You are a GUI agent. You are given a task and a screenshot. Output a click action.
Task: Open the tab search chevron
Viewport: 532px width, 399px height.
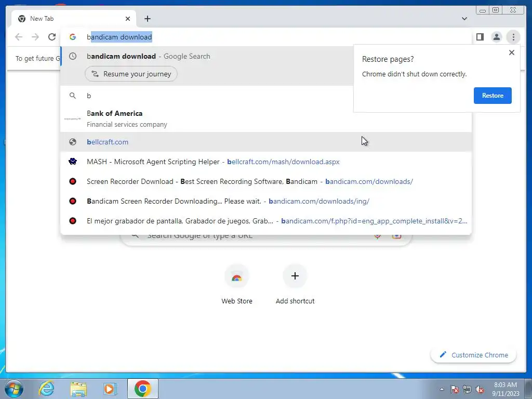pyautogui.click(x=464, y=19)
